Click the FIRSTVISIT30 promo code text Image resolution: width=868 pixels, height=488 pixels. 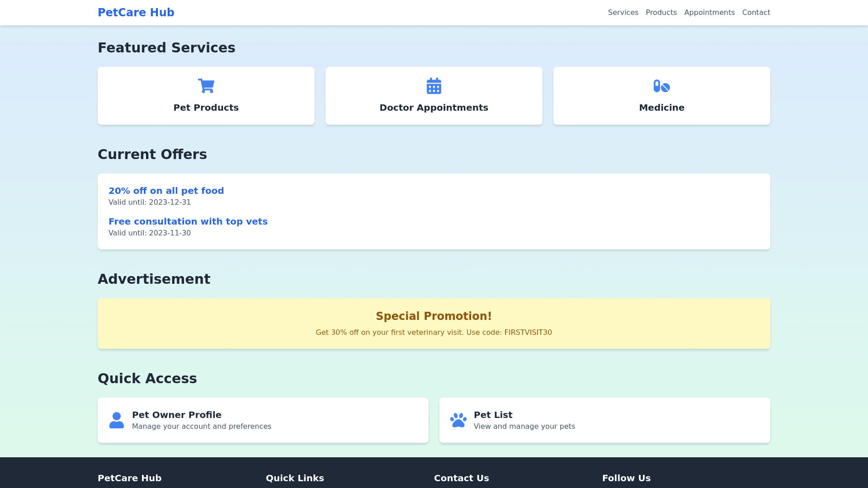pos(528,333)
